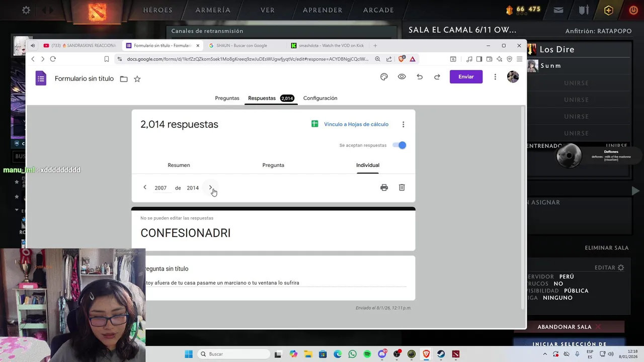Open Spotify from the taskbar
This screenshot has width=644, height=362.
pyautogui.click(x=367, y=354)
